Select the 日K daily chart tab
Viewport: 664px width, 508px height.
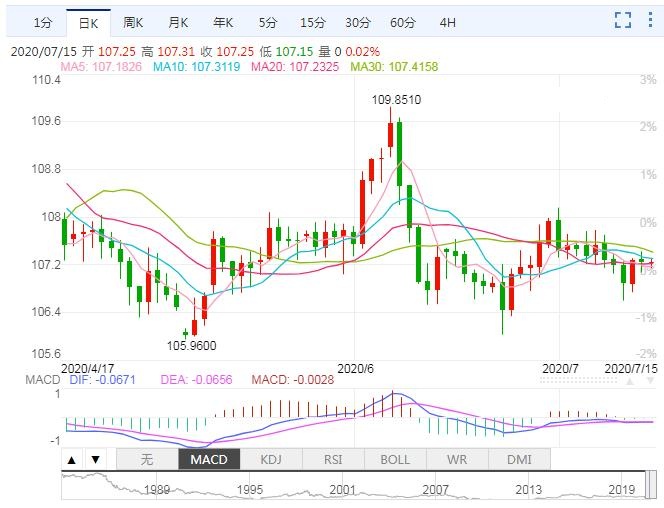(x=89, y=22)
